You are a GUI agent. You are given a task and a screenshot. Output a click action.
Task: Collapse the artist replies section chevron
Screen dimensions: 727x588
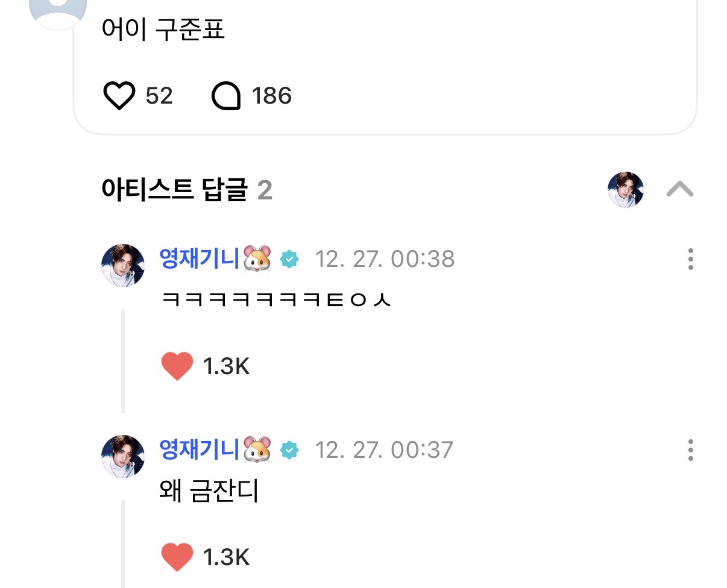coord(679,190)
